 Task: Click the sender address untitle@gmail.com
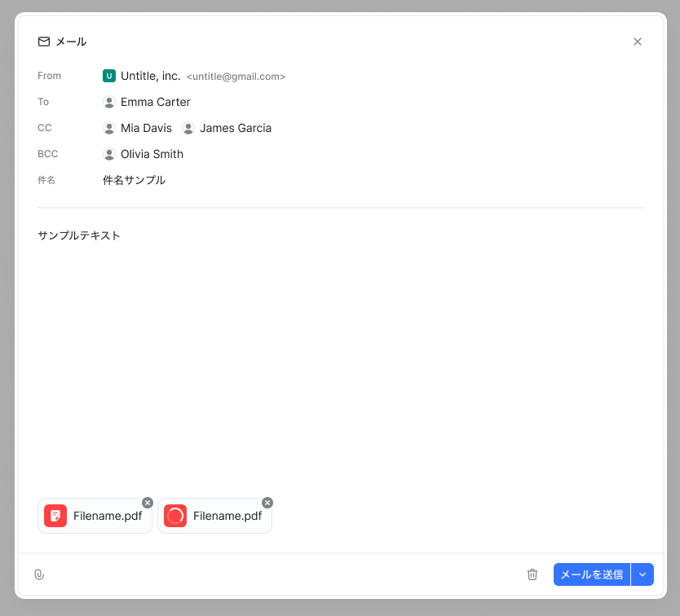pos(236,77)
